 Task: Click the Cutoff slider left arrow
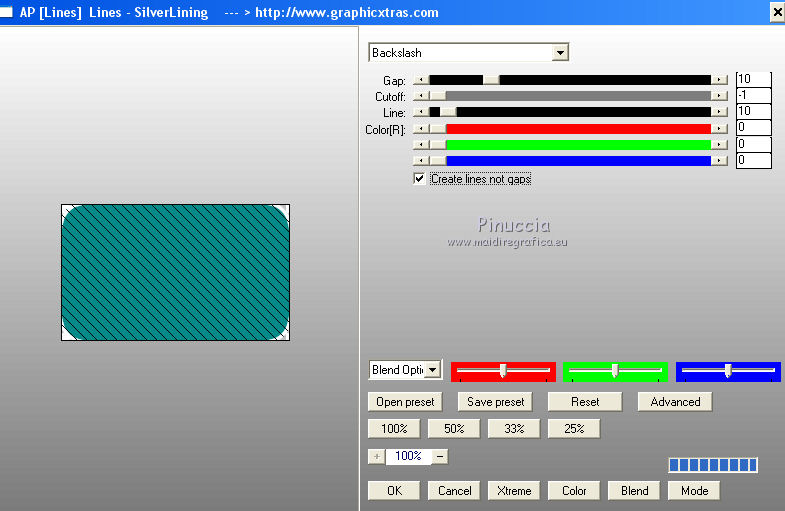[x=421, y=96]
